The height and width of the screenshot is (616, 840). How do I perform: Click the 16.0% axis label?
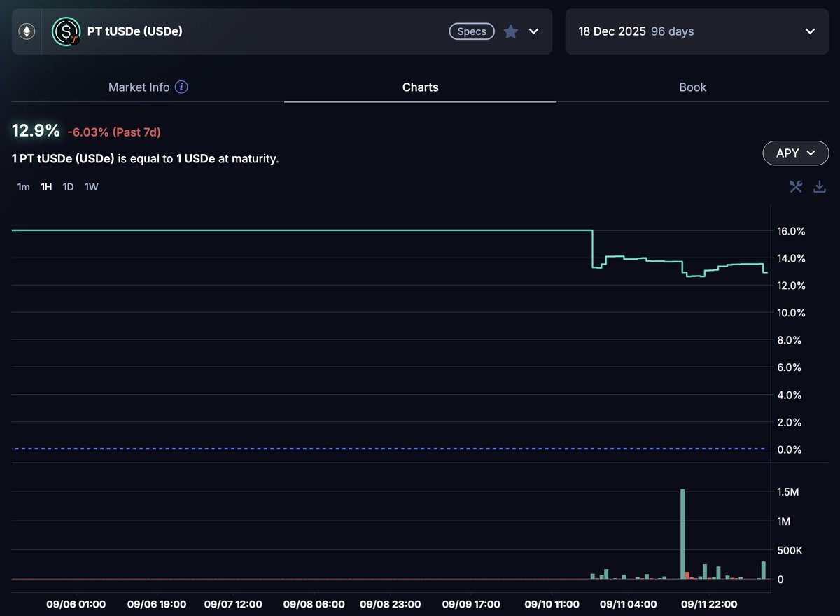(791, 231)
